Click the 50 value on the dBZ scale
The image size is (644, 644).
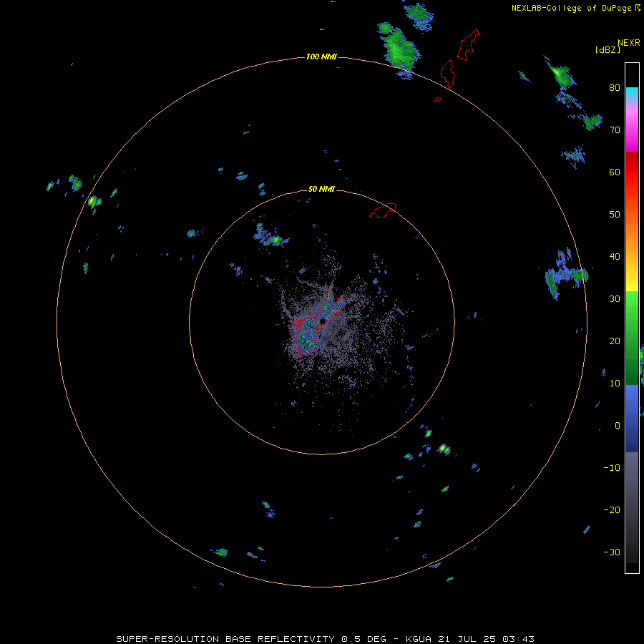[x=615, y=215]
